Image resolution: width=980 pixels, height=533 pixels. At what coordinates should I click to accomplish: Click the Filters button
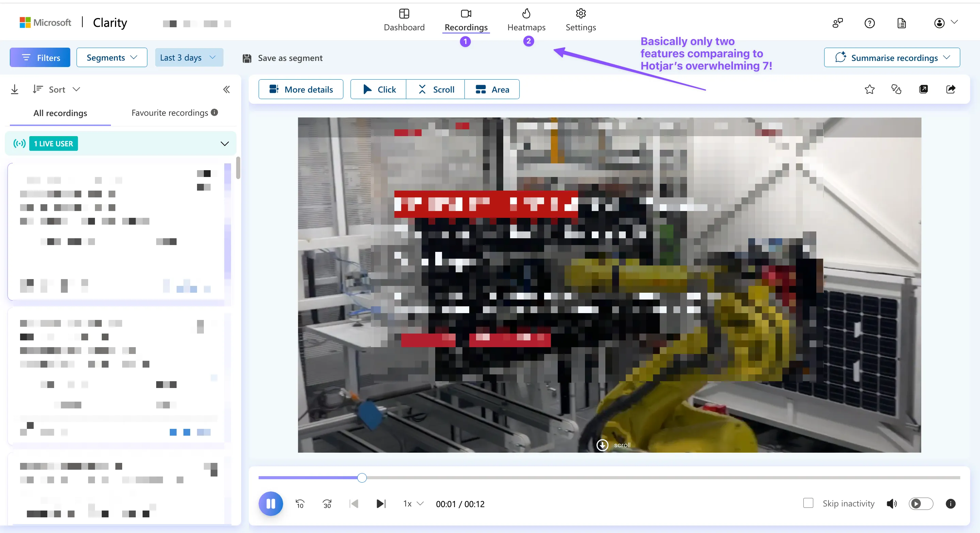(40, 58)
